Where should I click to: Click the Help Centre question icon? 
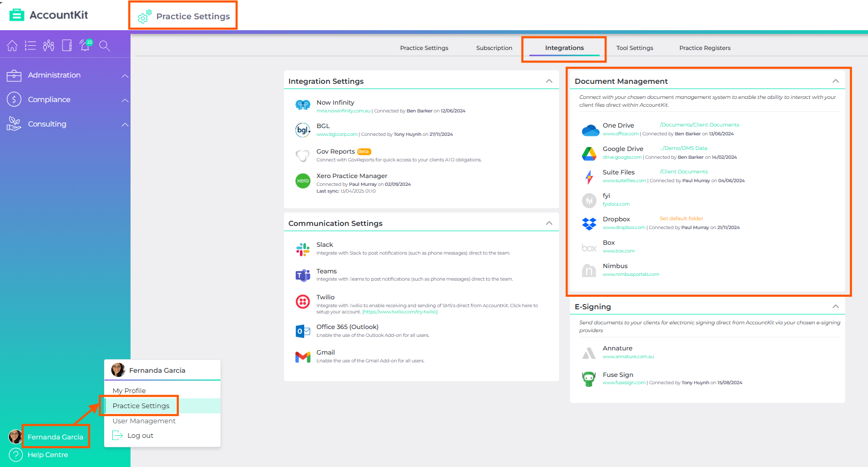point(16,455)
